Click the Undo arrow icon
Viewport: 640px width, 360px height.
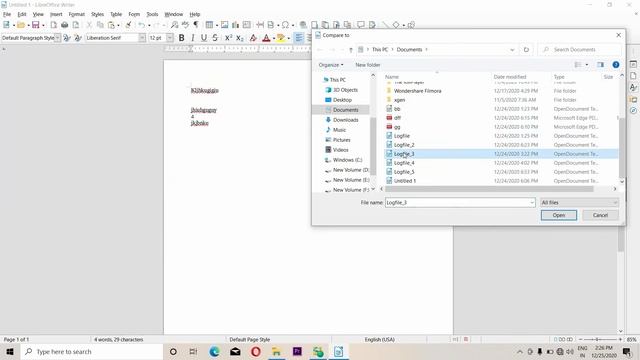[x=141, y=25]
